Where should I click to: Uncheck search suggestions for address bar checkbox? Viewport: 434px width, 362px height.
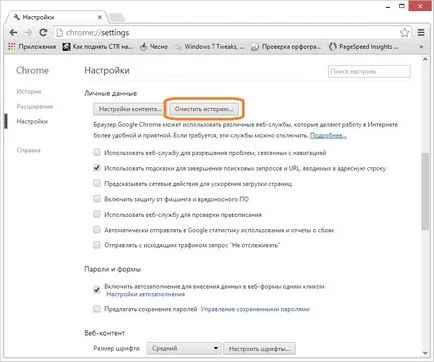pos(97,168)
